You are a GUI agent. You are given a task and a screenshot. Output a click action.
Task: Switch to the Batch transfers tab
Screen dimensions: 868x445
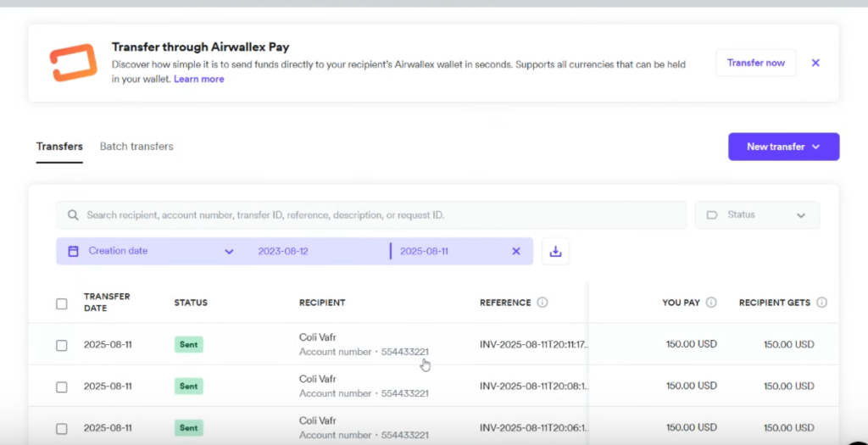[x=136, y=147]
